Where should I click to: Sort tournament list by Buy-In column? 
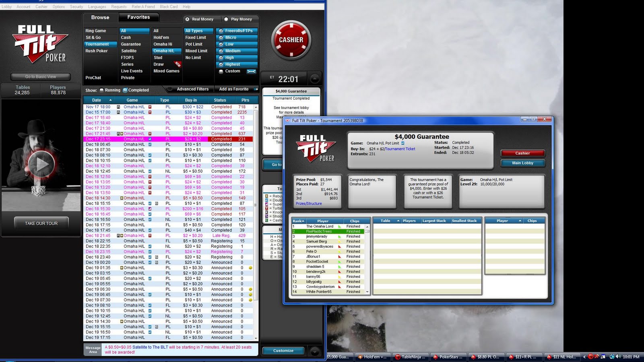click(x=191, y=100)
